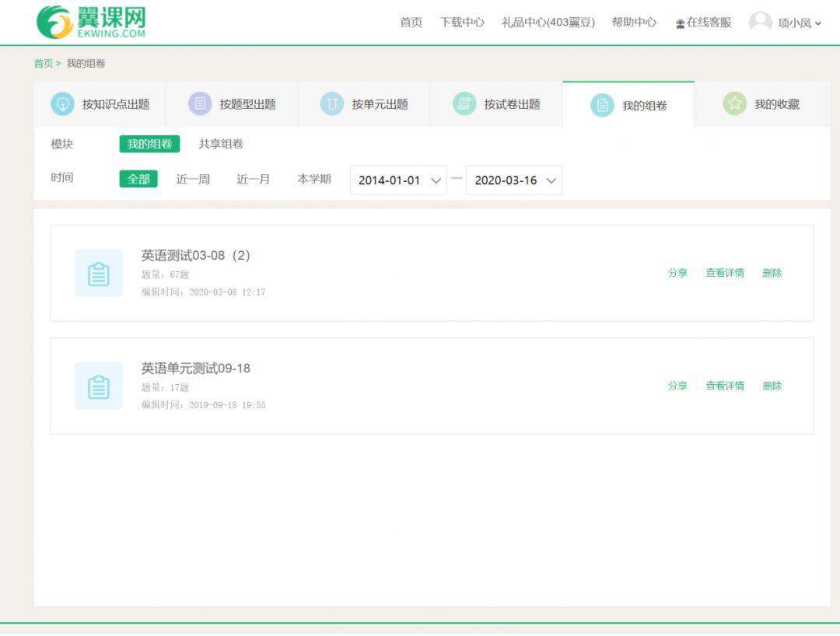
Task: Filter by 近一月
Action: pos(253,179)
